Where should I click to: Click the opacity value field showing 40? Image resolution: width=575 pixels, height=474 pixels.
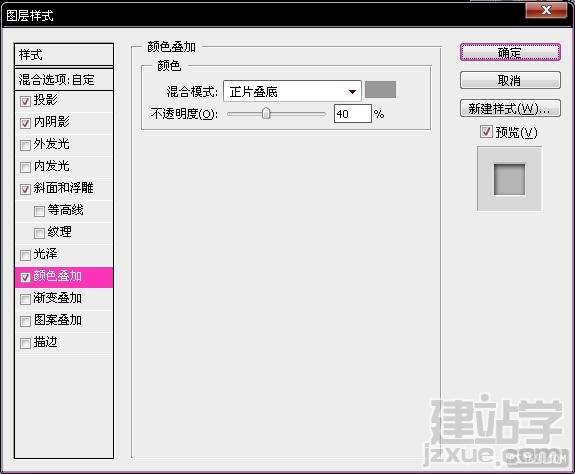pos(353,114)
